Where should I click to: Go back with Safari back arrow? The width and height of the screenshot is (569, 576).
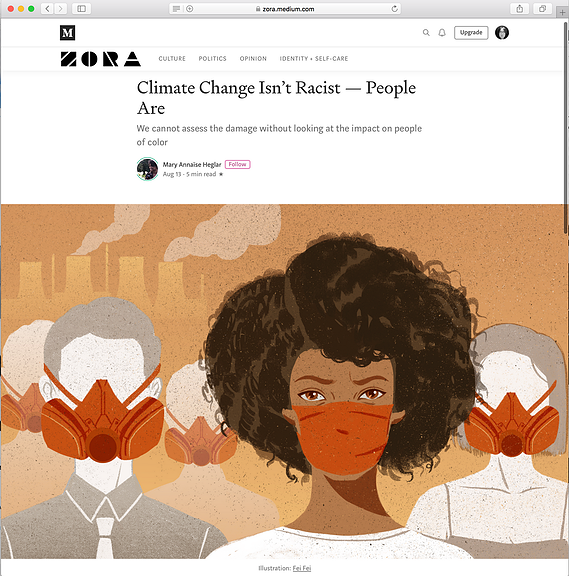tap(47, 9)
